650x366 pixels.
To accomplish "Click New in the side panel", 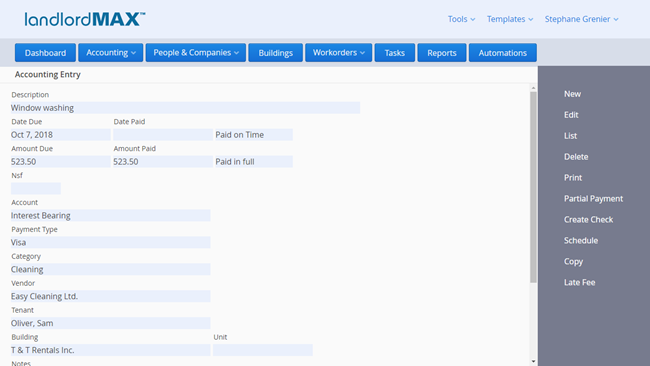I will pyautogui.click(x=572, y=94).
